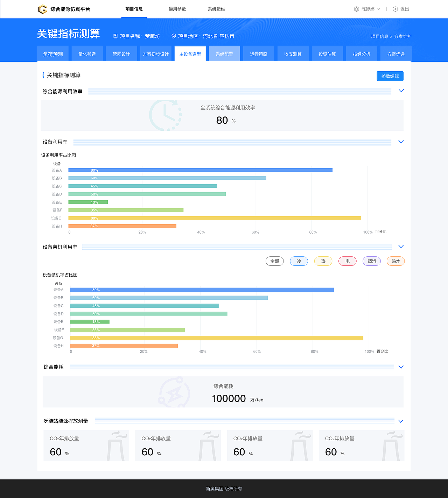This screenshot has height=498, width=448.
Task: Click the 设备E 13% bar in 设备装机率占比图
Action: point(90,322)
